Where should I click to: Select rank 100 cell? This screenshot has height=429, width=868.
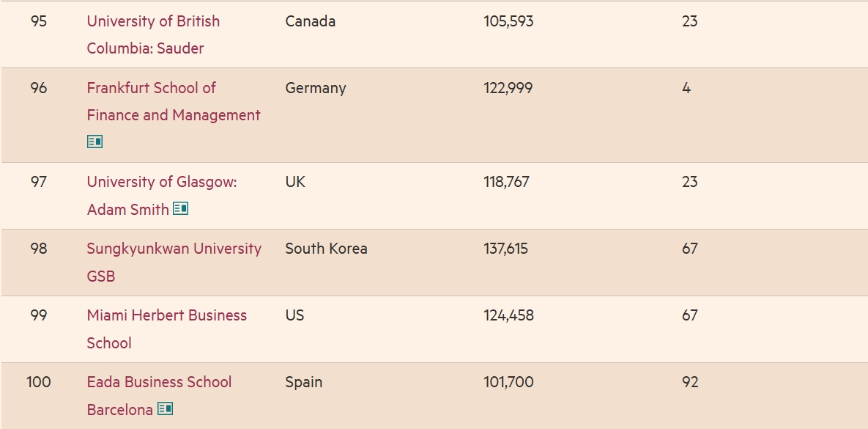tap(39, 382)
